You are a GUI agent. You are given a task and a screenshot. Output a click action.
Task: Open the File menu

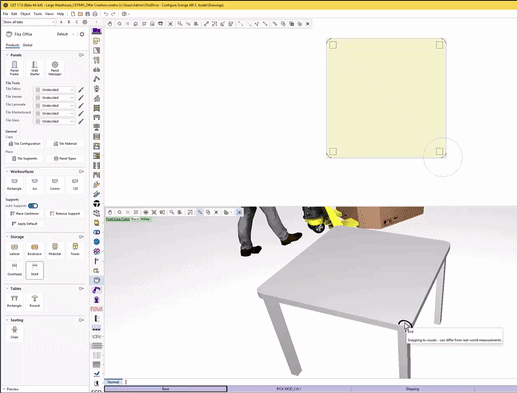point(5,14)
